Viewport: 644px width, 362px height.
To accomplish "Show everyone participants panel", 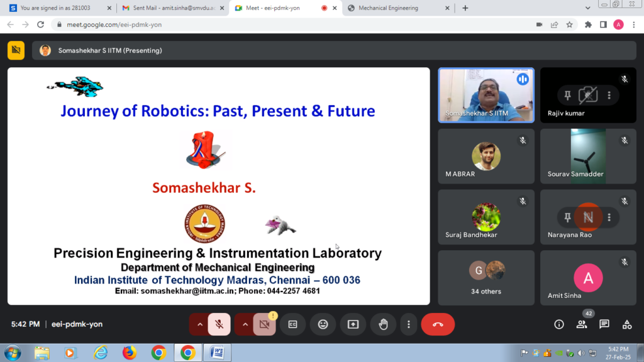I will [582, 324].
